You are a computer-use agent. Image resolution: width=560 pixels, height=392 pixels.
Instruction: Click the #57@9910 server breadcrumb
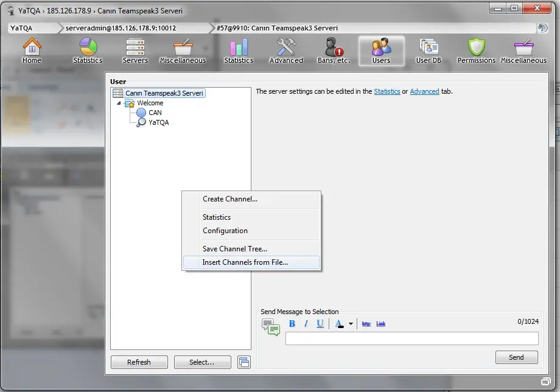[x=373, y=28]
